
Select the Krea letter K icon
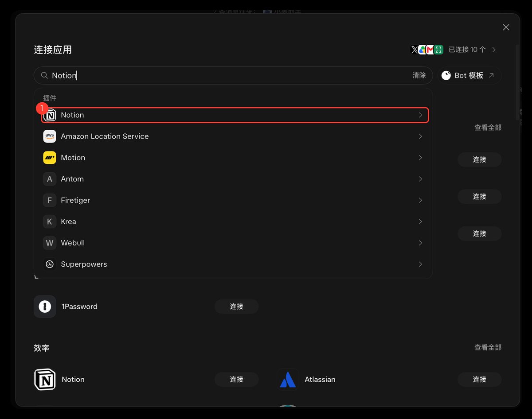[50, 221]
